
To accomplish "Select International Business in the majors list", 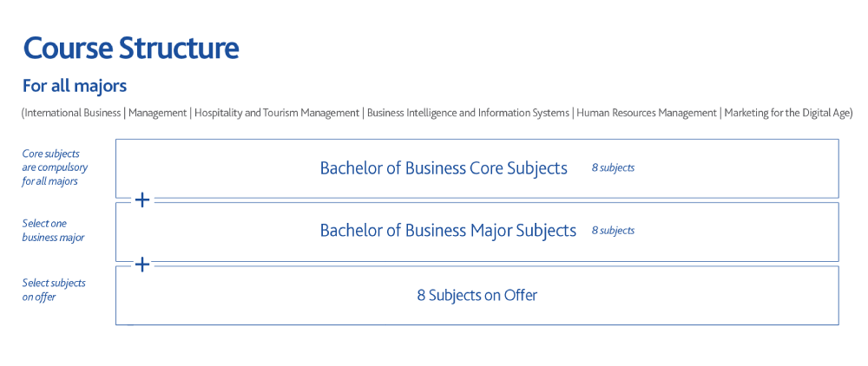I will pyautogui.click(x=73, y=113).
